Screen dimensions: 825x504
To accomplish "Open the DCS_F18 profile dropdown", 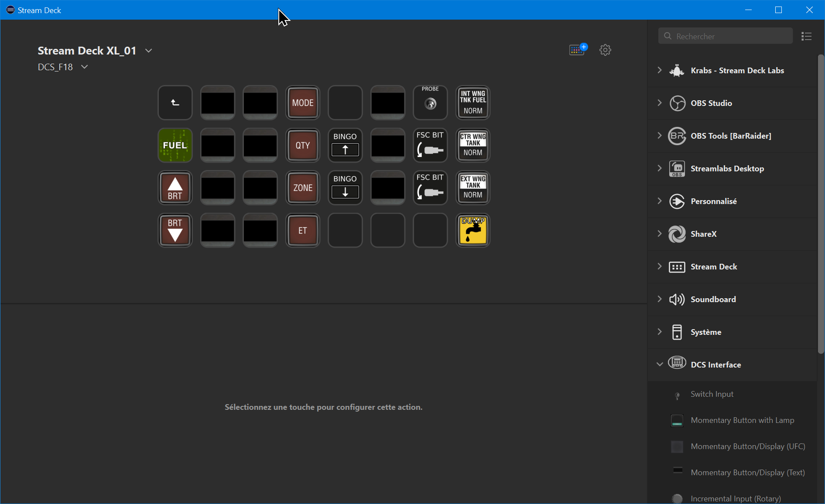I will (85, 67).
